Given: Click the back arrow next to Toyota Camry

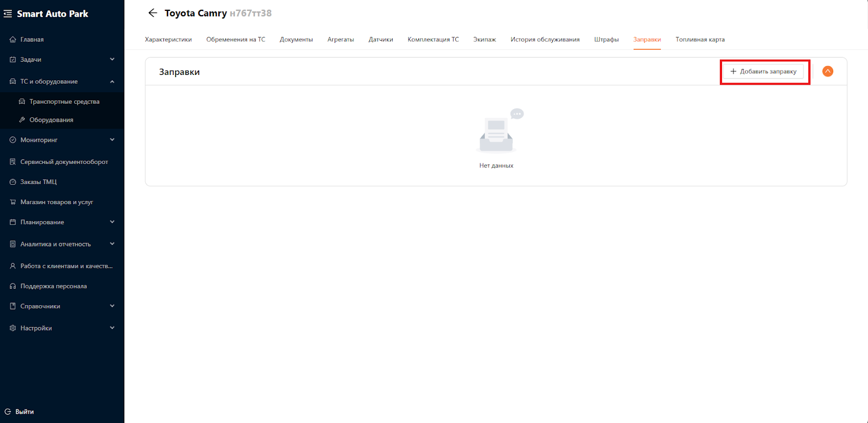Looking at the screenshot, I should tap(152, 13).
